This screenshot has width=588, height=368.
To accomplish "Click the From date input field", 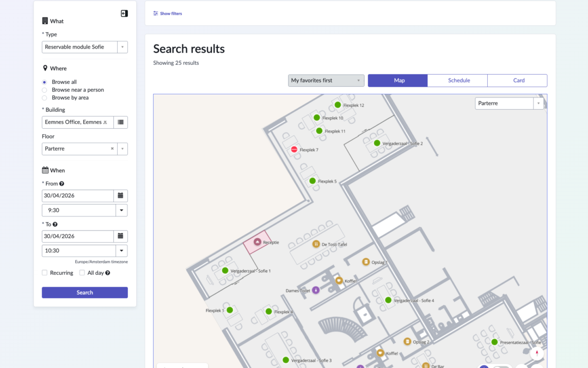I will 78,196.
